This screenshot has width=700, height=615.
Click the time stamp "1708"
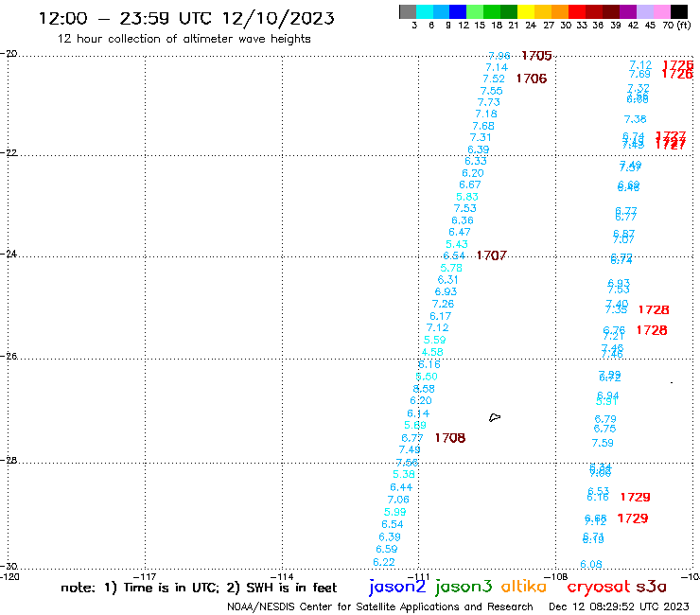450,438
